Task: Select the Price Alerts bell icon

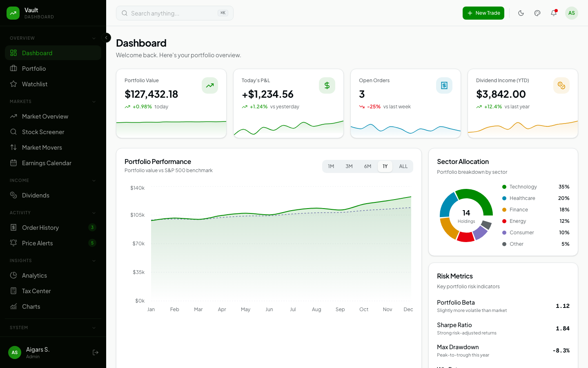Action: point(13,243)
